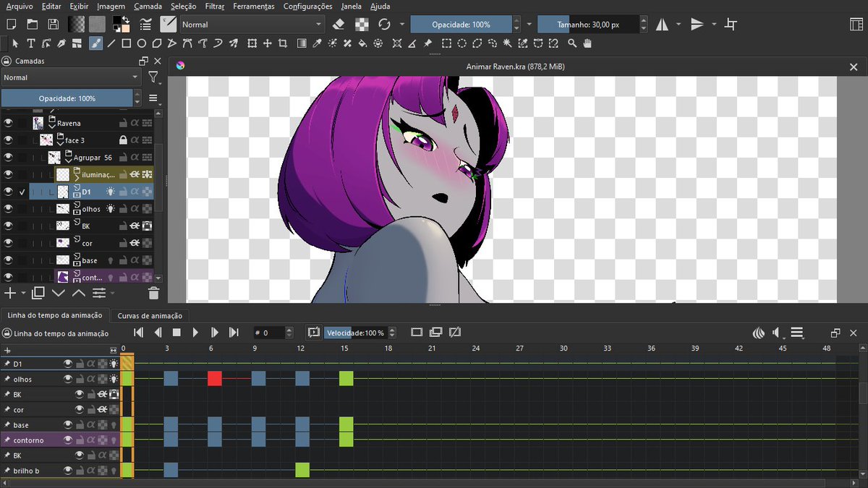Image resolution: width=868 pixels, height=488 pixels.
Task: Hide the Agrupar 56 group layer
Action: point(9,157)
